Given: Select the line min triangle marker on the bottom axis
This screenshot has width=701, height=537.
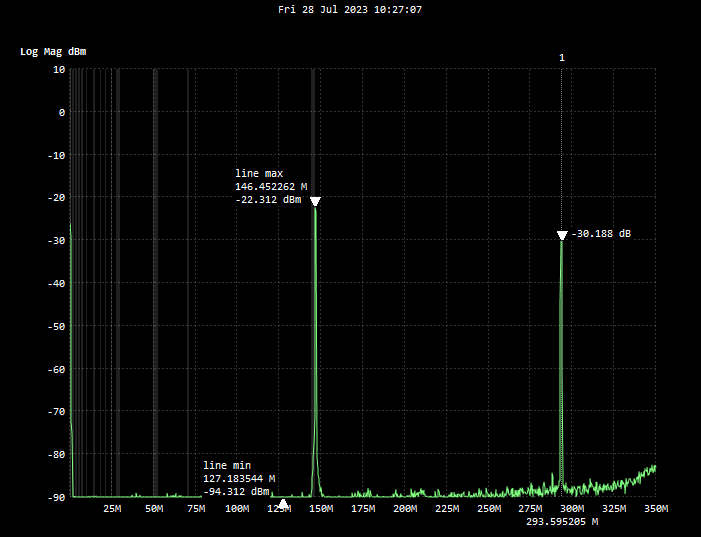Looking at the screenshot, I should click(x=283, y=504).
